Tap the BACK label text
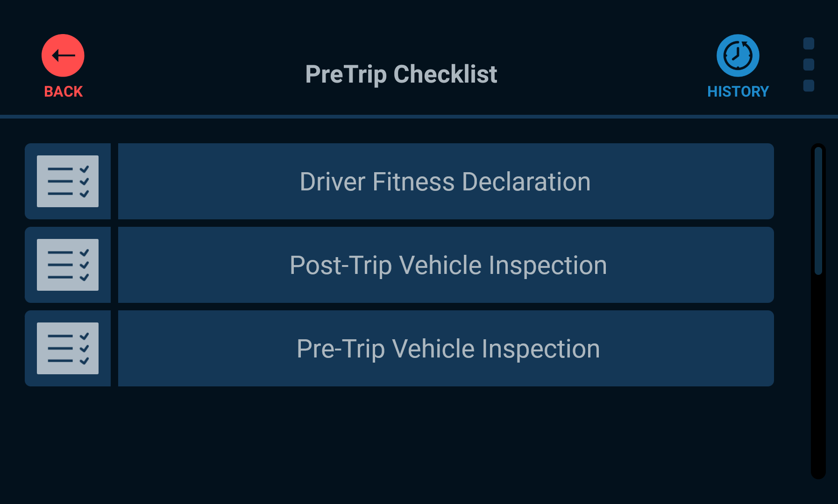838x504 pixels. click(x=64, y=91)
